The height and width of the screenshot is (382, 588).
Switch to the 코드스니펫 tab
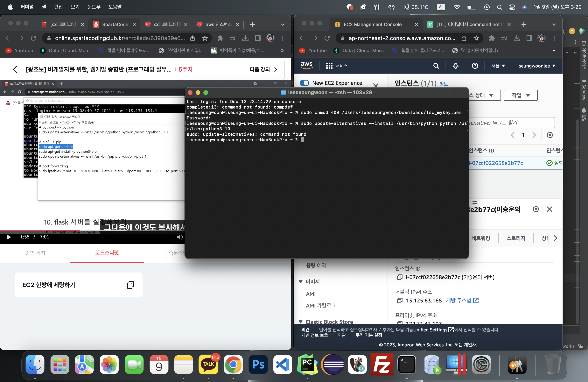point(107,252)
